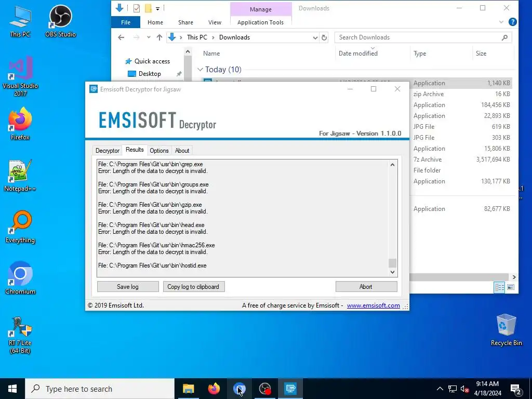Switch to Decryptor tab
This screenshot has width=532, height=399.
click(x=107, y=151)
